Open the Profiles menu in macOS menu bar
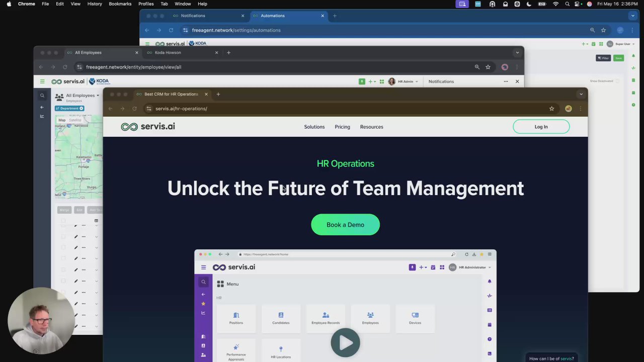 (x=146, y=4)
